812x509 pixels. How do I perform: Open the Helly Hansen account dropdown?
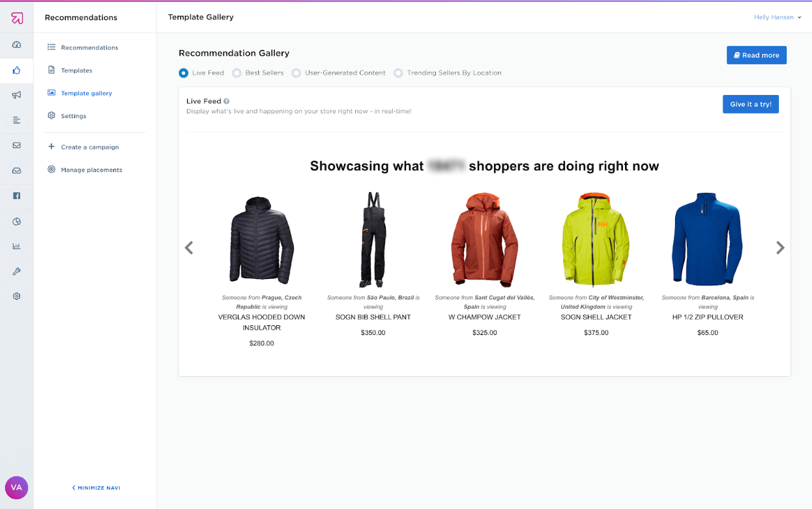coord(777,18)
